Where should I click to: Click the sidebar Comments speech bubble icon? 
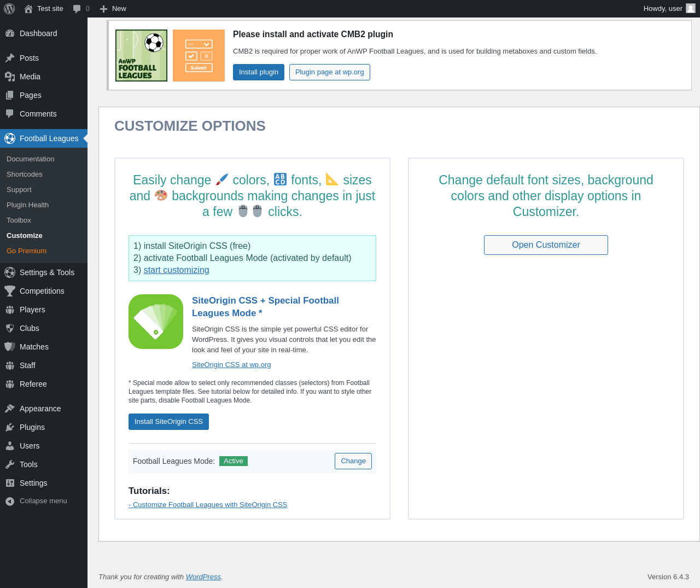point(10,114)
